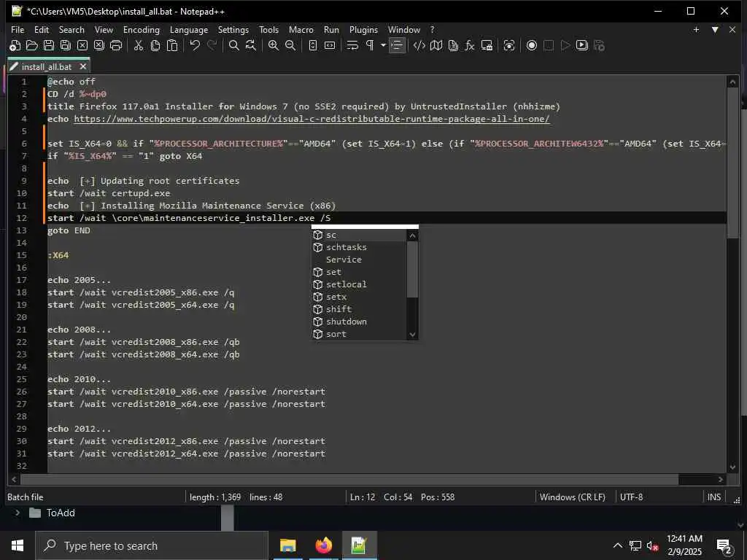Open the Function List fx icon
747x560 pixels.
pos(470,46)
